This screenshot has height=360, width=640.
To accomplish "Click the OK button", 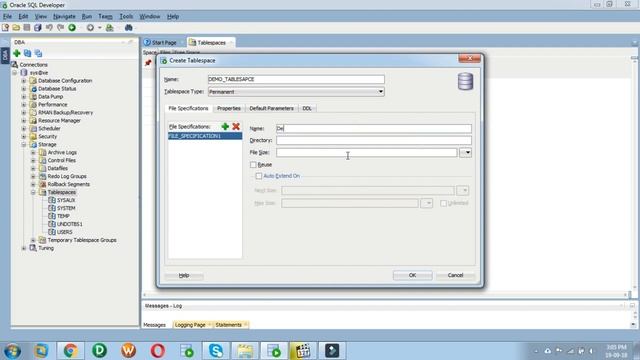I will pyautogui.click(x=412, y=276).
